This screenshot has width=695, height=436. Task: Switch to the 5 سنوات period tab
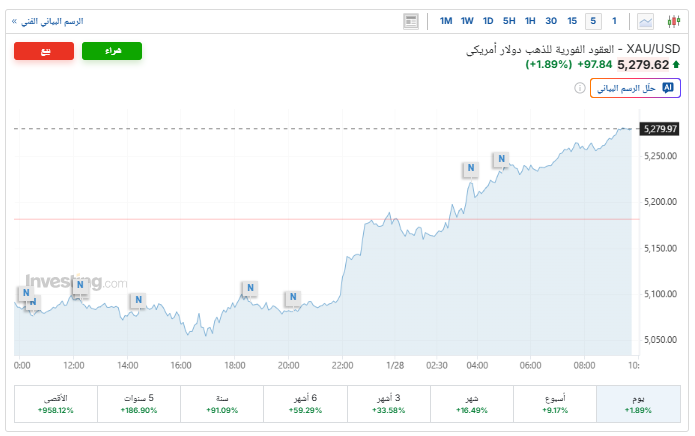coord(139,404)
